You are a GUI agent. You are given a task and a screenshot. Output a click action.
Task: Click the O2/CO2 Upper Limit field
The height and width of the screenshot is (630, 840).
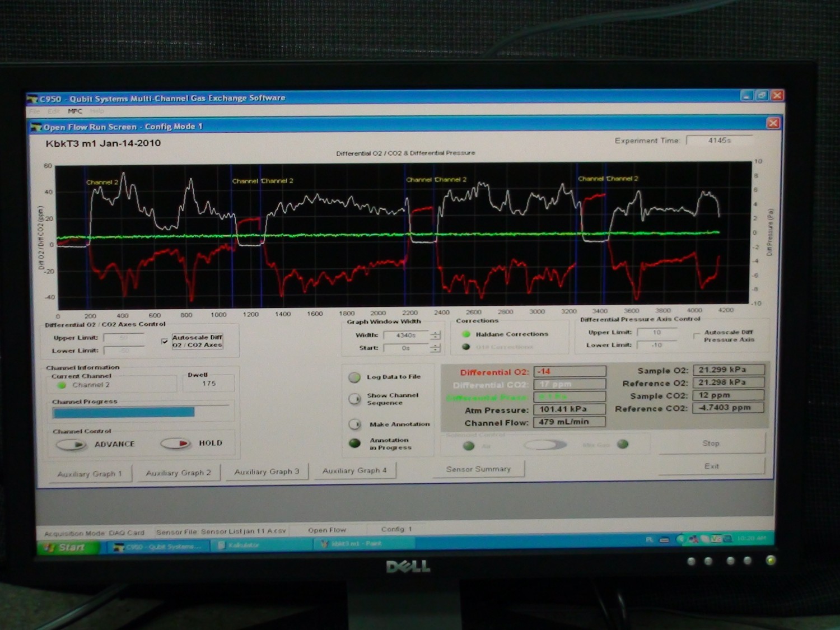pyautogui.click(x=124, y=338)
